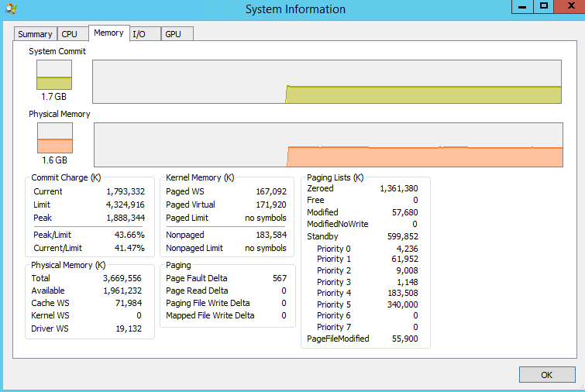Viewport: 585px width, 392px height.
Task: Click the Nonpaged kernel memory value
Action: coord(270,234)
